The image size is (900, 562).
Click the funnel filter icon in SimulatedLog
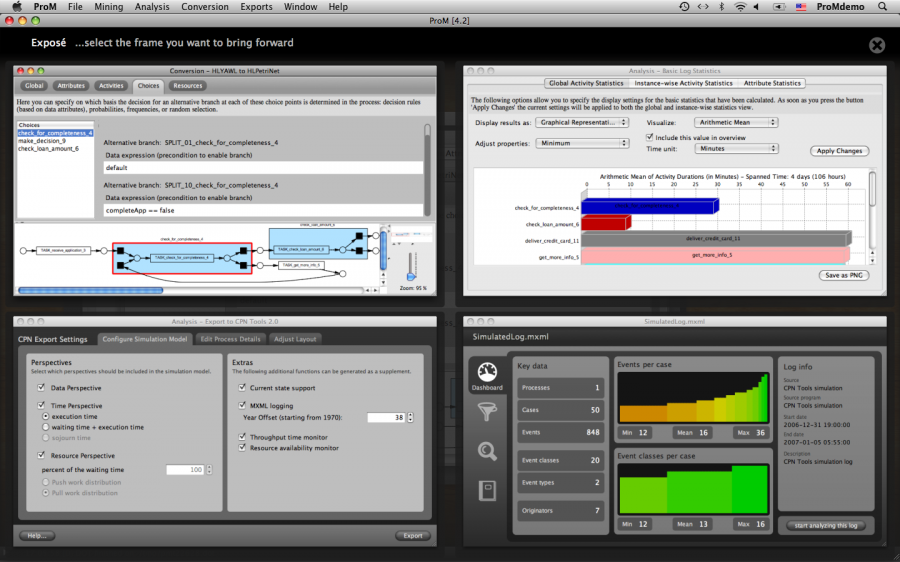(487, 411)
